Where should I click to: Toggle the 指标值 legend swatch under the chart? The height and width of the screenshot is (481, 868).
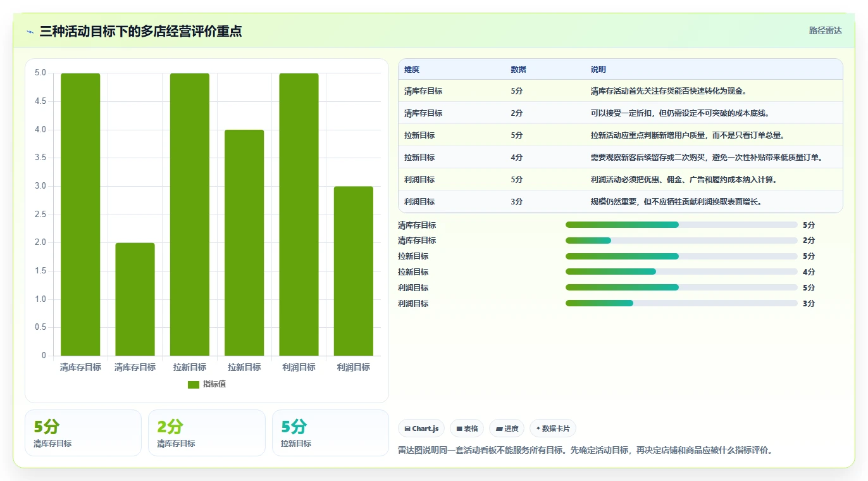(x=194, y=385)
